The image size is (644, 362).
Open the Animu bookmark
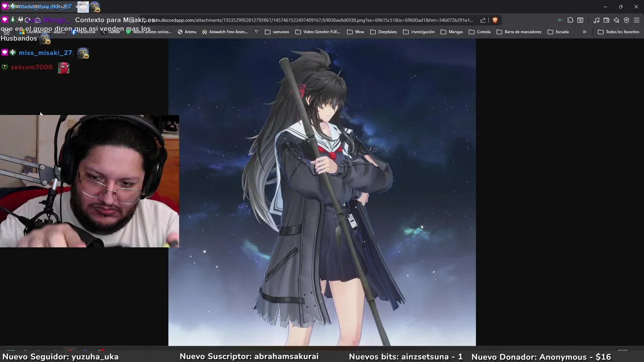[x=187, y=32]
